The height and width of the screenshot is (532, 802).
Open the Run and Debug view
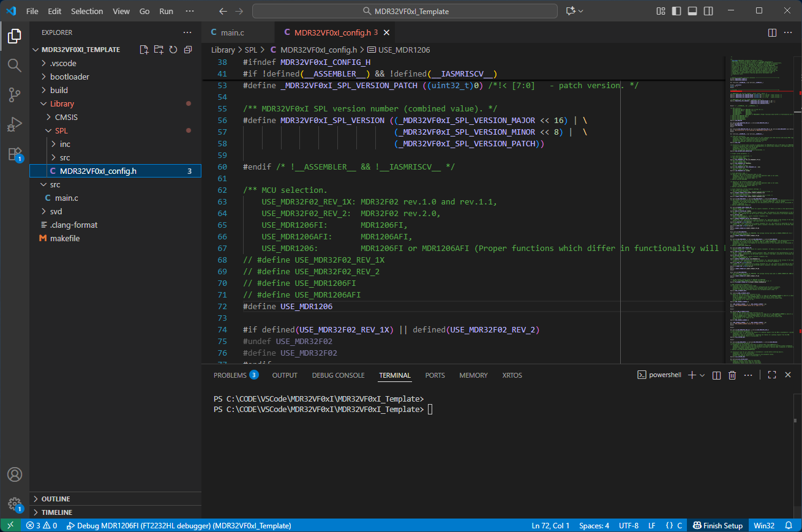coord(15,124)
